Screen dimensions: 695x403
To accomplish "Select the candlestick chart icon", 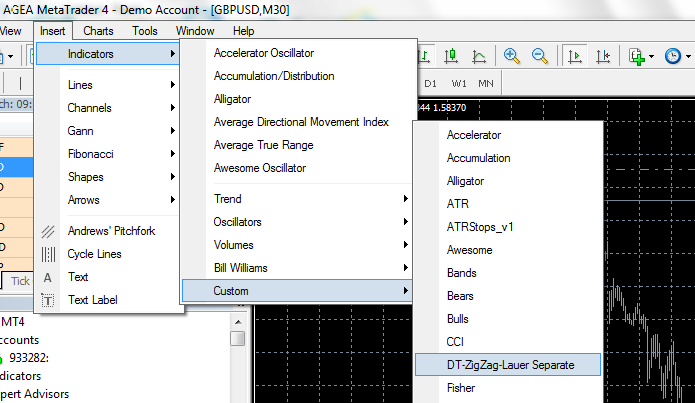I will coord(451,56).
